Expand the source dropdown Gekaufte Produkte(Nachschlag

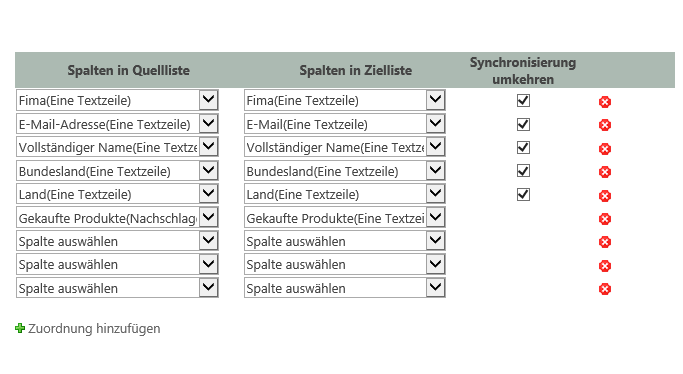point(117,218)
